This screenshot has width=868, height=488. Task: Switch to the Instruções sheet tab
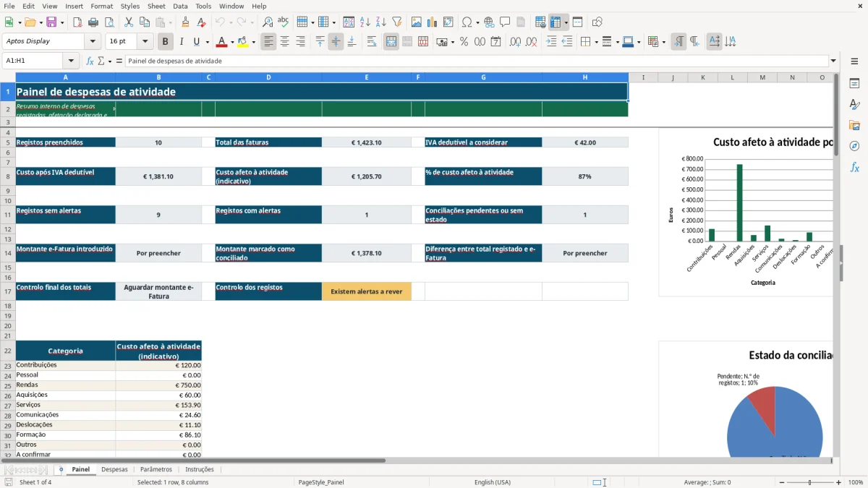click(200, 469)
